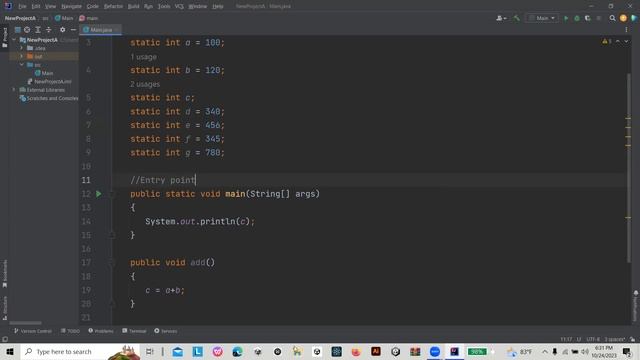This screenshot has width=640, height=360.
Task: Expand External Libraries node
Action: point(14,89)
